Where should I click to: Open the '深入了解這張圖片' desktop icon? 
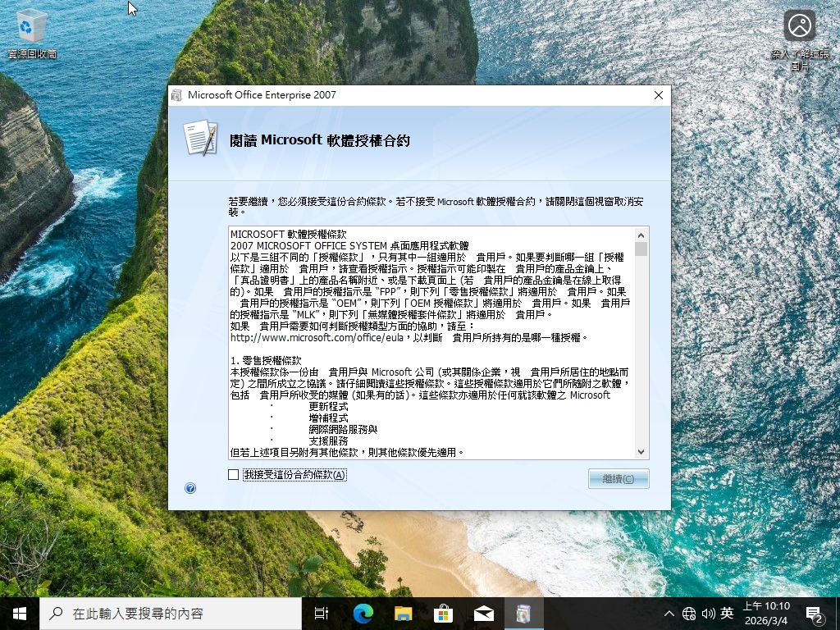[x=800, y=40]
